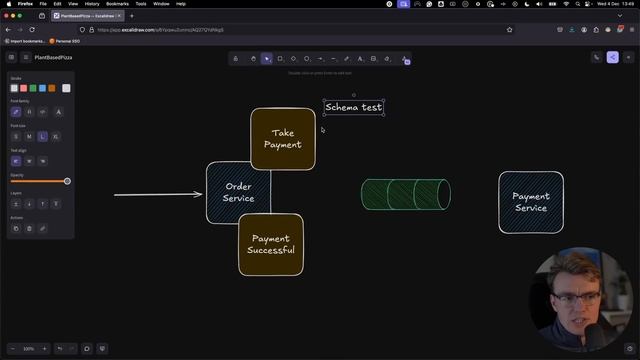Select the Insert image tool
The width and height of the screenshot is (640, 360).
coord(373,59)
